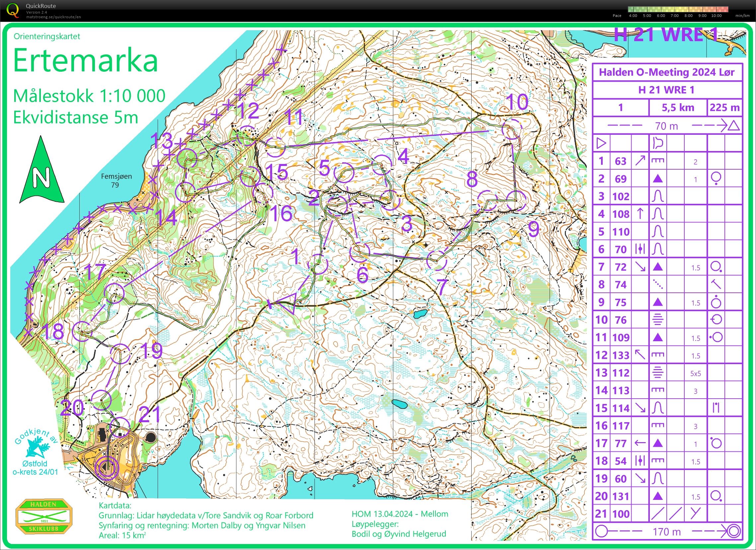Click the 70 m to start arrow row
The height and width of the screenshot is (550, 756).
[x=667, y=126]
